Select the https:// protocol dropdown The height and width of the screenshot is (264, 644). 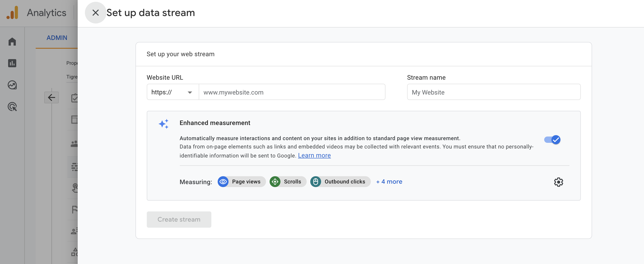point(172,92)
